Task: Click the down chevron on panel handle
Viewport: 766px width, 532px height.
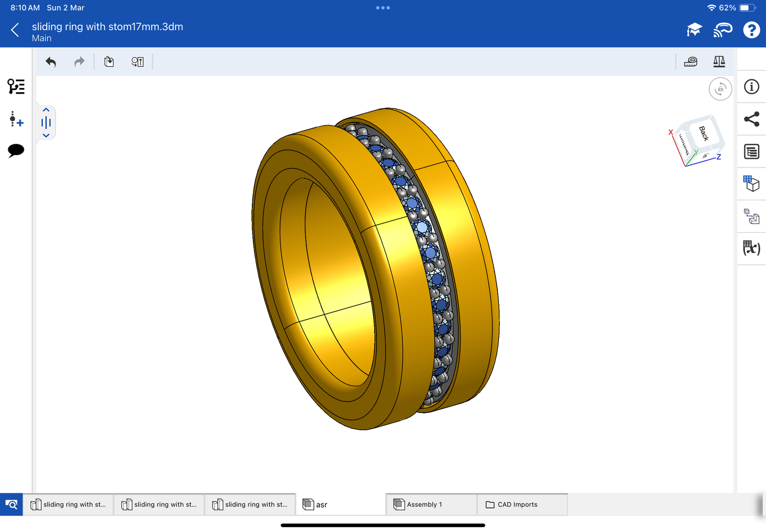Action: (x=46, y=136)
